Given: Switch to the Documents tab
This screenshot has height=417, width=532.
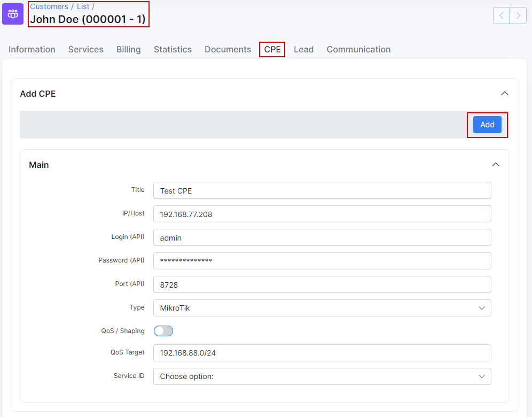Looking at the screenshot, I should pos(228,50).
